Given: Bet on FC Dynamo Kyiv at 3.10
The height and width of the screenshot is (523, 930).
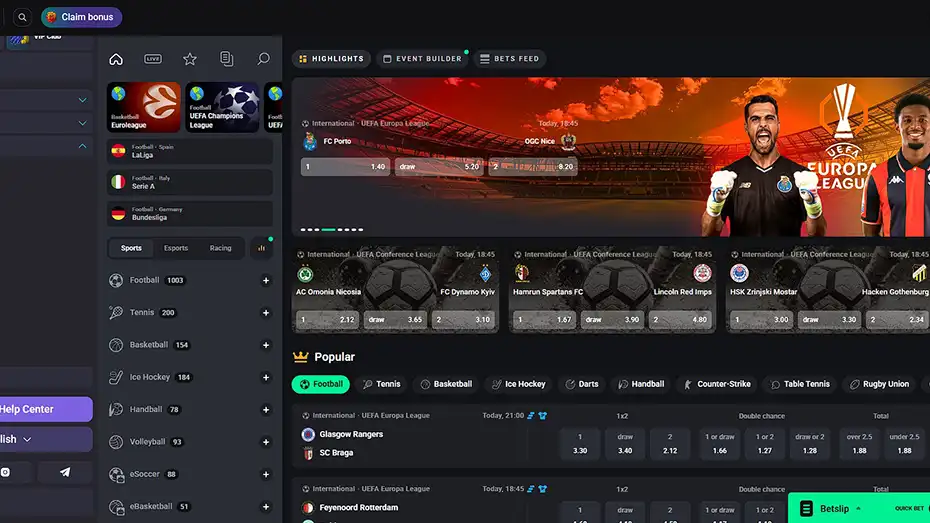Looking at the screenshot, I should click(x=463, y=320).
